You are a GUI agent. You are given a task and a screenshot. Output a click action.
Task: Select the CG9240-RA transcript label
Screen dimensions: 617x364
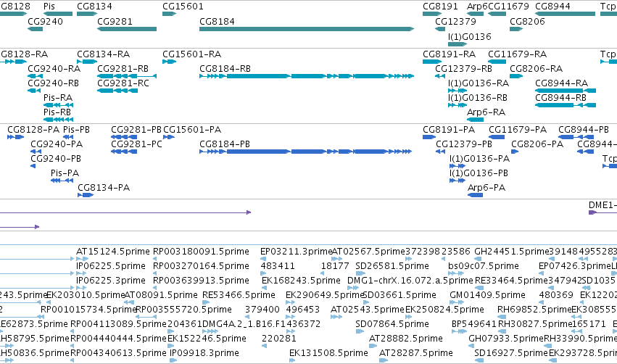[x=54, y=68]
